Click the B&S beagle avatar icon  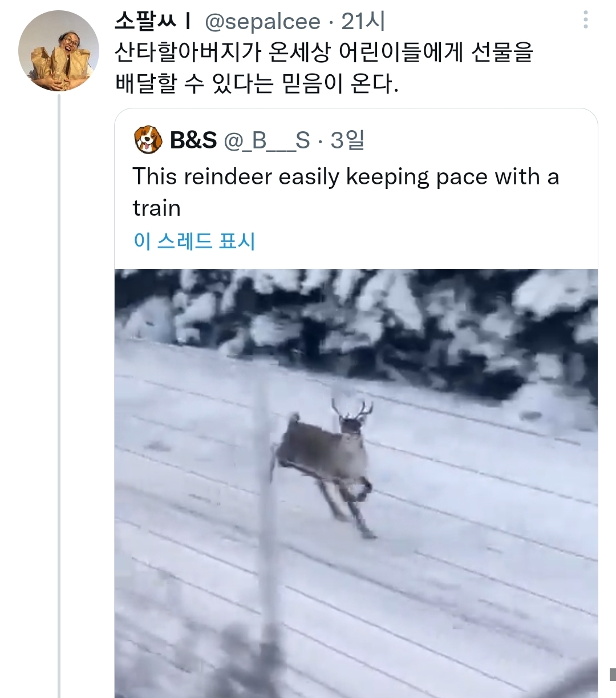(x=147, y=140)
